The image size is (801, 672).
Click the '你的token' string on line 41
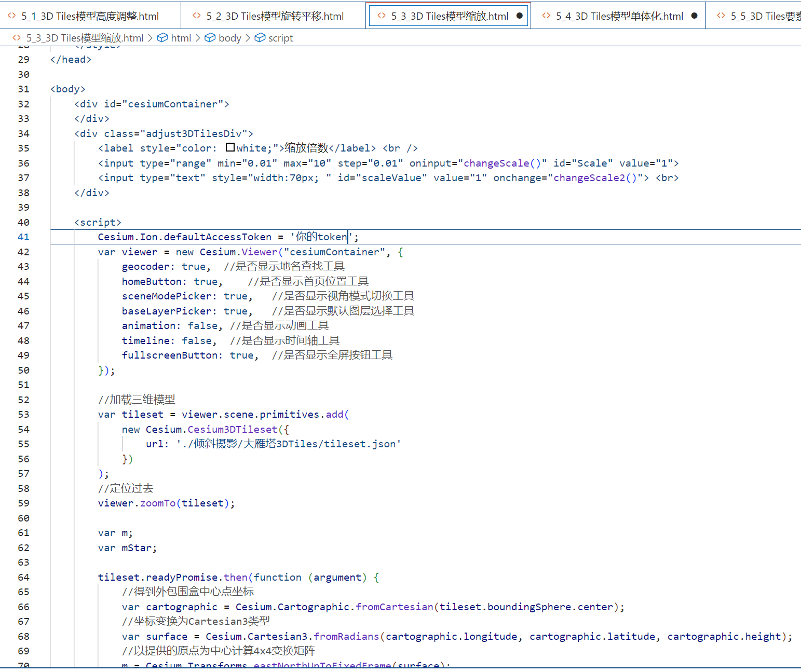321,237
